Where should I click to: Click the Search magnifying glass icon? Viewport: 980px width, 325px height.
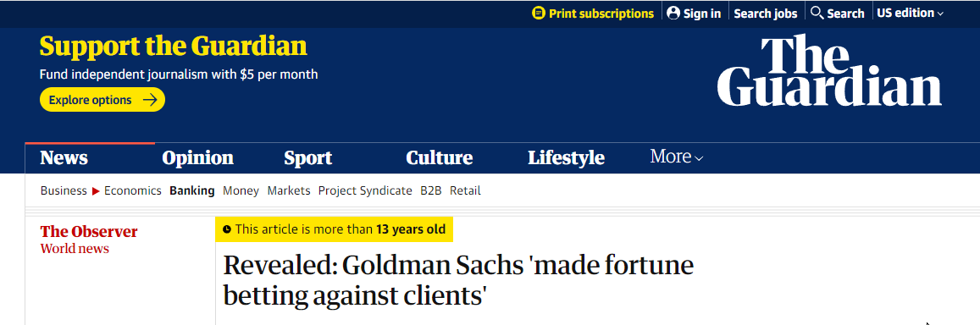click(x=817, y=13)
